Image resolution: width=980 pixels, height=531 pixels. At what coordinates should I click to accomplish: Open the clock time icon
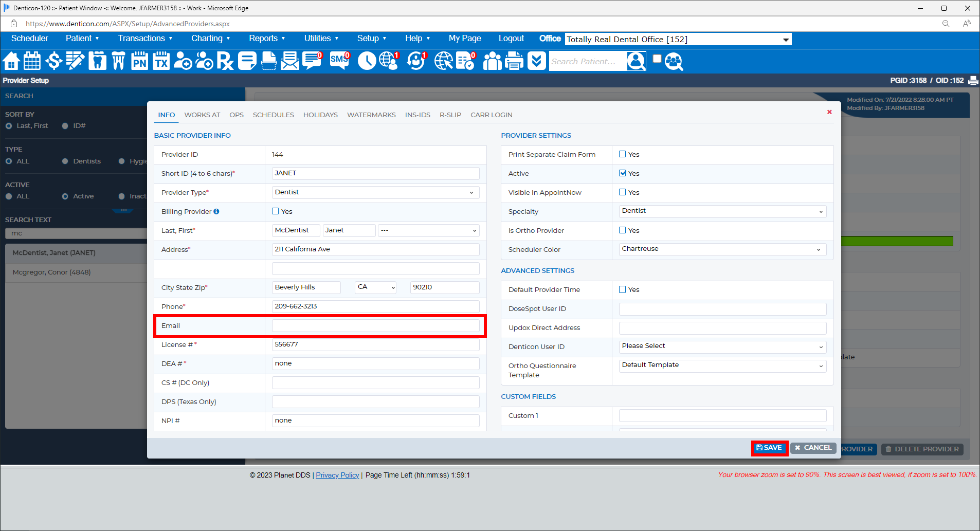coord(367,61)
